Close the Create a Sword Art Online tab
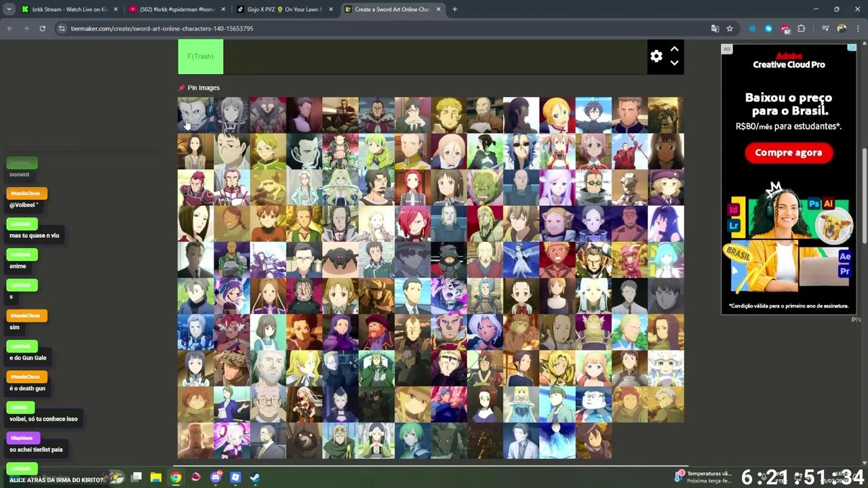Viewport: 868px width, 488px height. [438, 9]
